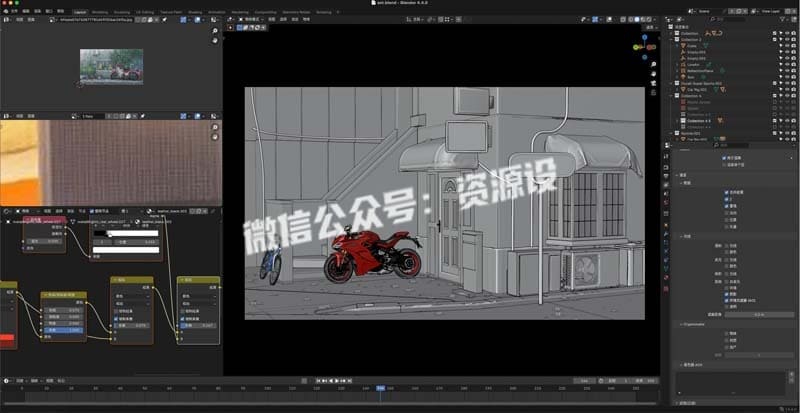This screenshot has width=800, height=413.
Task: Click the pin icon in image editor header
Action: pos(164,19)
